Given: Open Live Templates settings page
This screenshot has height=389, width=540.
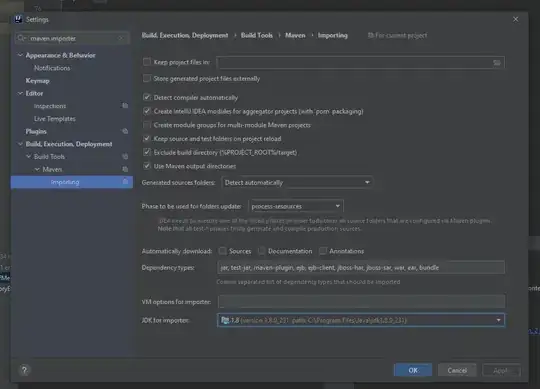Looking at the screenshot, I should (54, 119).
